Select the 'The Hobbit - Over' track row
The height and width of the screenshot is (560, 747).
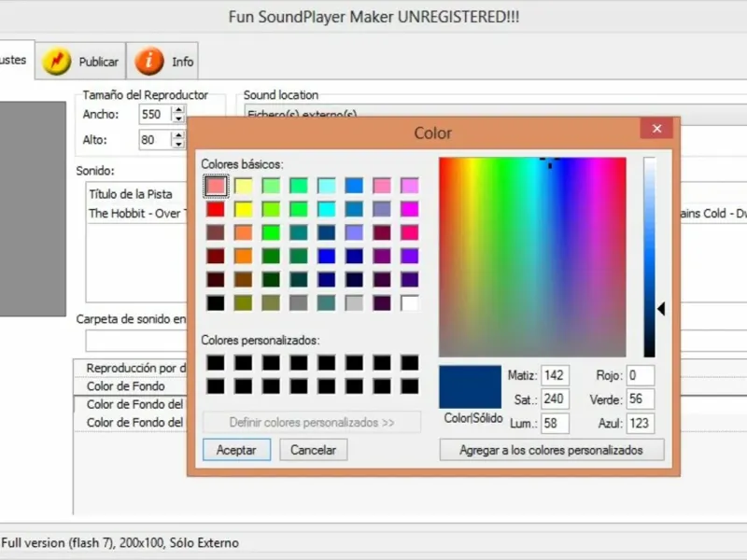pos(138,214)
